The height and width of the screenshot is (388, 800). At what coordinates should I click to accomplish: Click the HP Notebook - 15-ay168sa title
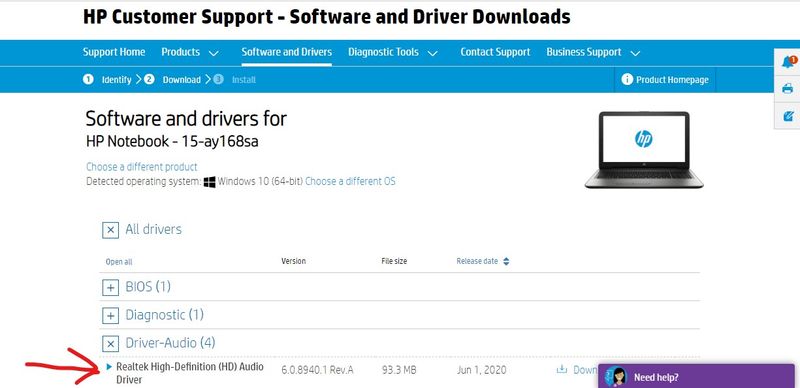click(x=172, y=141)
